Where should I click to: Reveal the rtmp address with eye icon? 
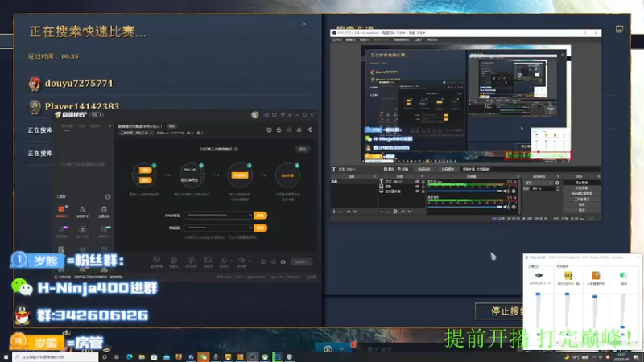tap(250, 216)
